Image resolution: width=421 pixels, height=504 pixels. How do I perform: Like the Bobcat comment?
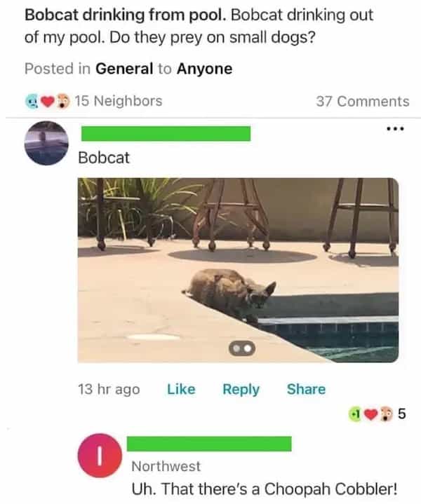pos(181,389)
